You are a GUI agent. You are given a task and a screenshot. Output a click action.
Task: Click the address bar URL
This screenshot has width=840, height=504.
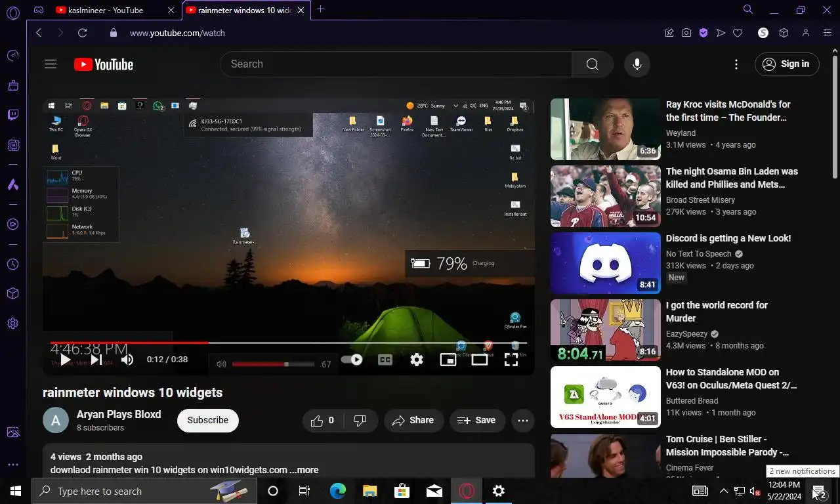click(177, 33)
